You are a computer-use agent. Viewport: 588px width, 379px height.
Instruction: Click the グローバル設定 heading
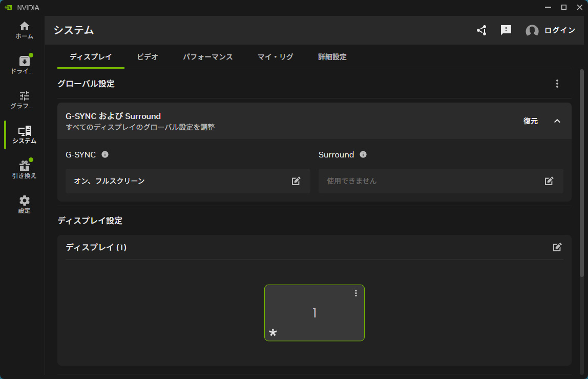tap(86, 84)
